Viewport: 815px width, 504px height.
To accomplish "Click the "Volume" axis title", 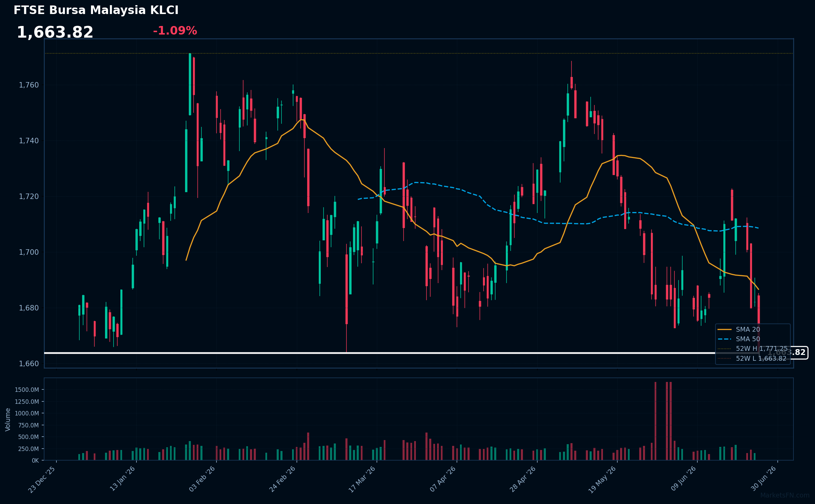I will (x=8, y=420).
